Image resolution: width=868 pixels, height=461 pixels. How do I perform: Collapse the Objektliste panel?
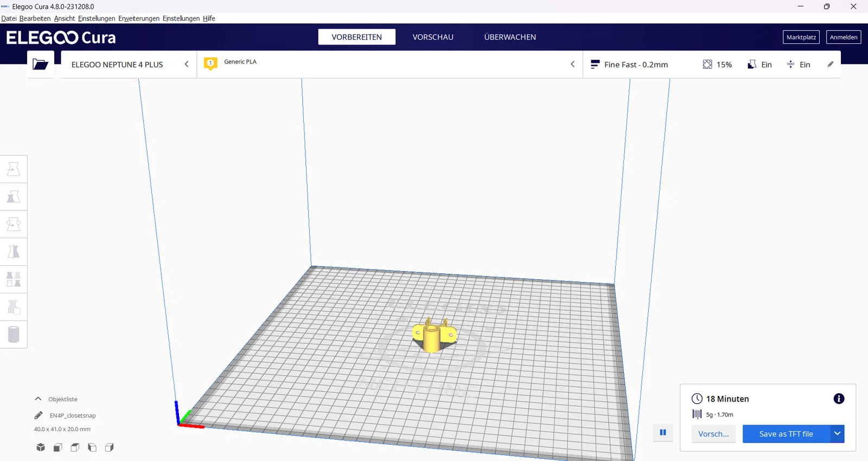coord(38,399)
